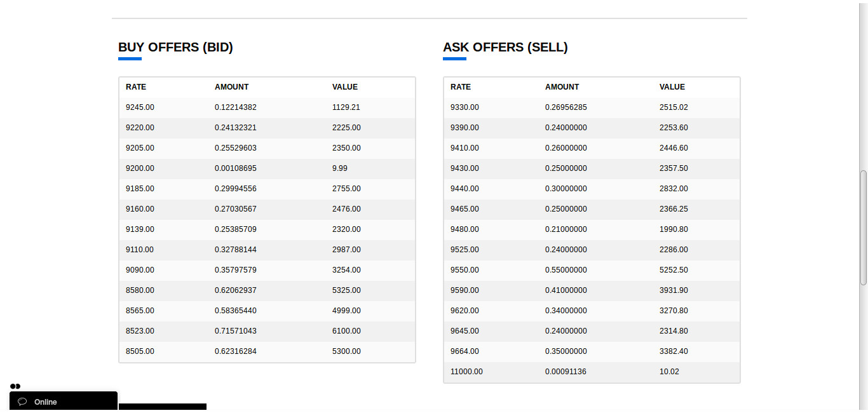Click the bid rate 9205.00

(140, 148)
